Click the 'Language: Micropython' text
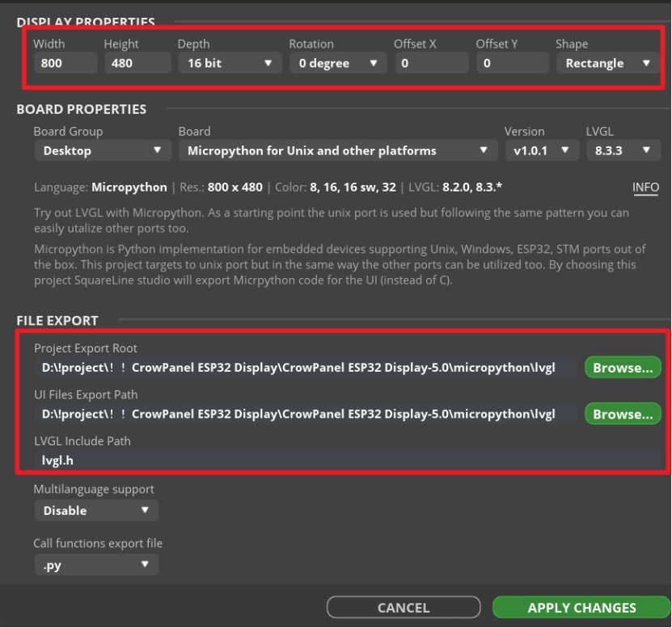This screenshot has height=628, width=672. (x=101, y=188)
